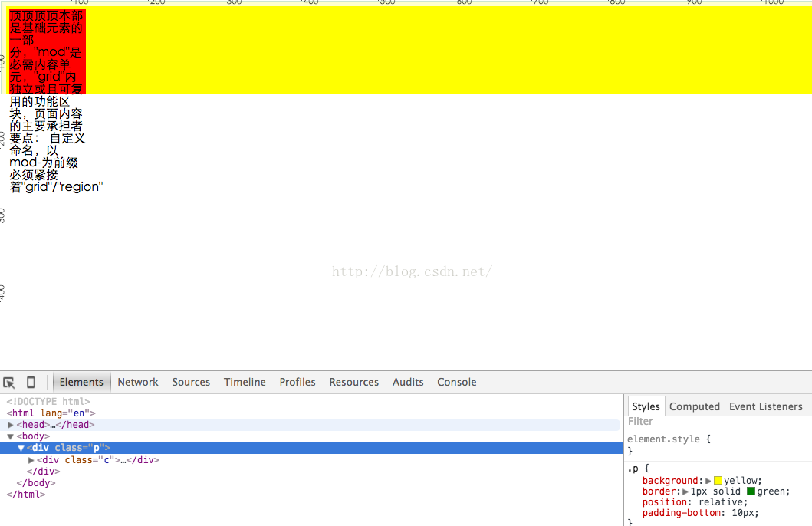Open the Profiles tab
812x526 pixels.
click(x=298, y=382)
